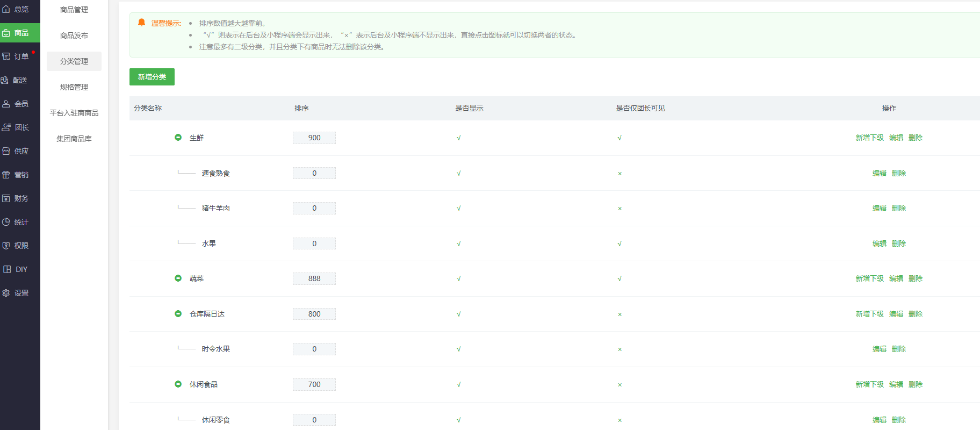Click the green 新增分类 button

[x=152, y=77]
